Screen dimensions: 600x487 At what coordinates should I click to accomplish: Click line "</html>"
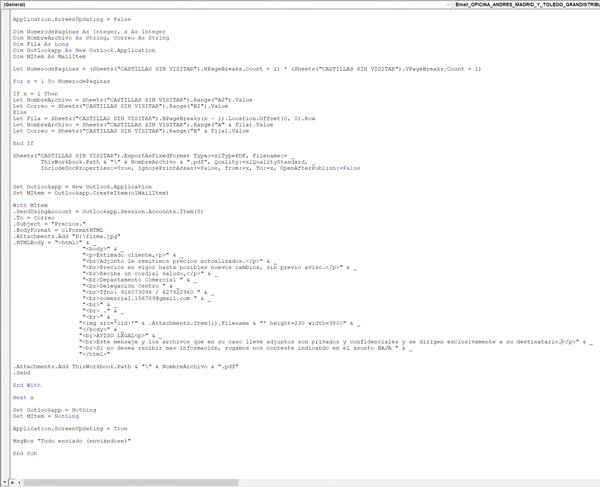(x=94, y=354)
